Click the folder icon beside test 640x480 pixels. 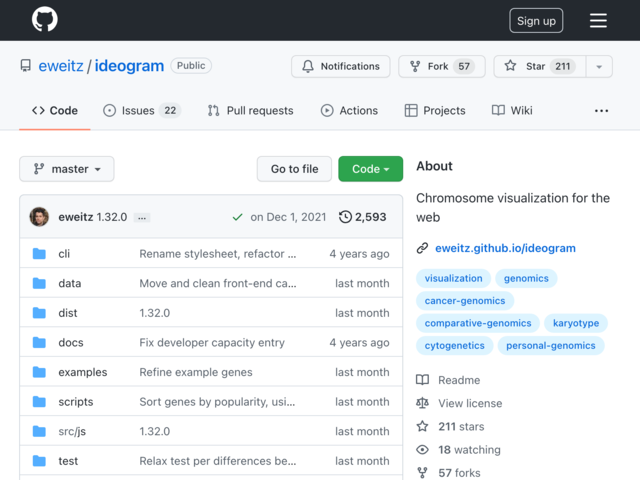point(39,461)
